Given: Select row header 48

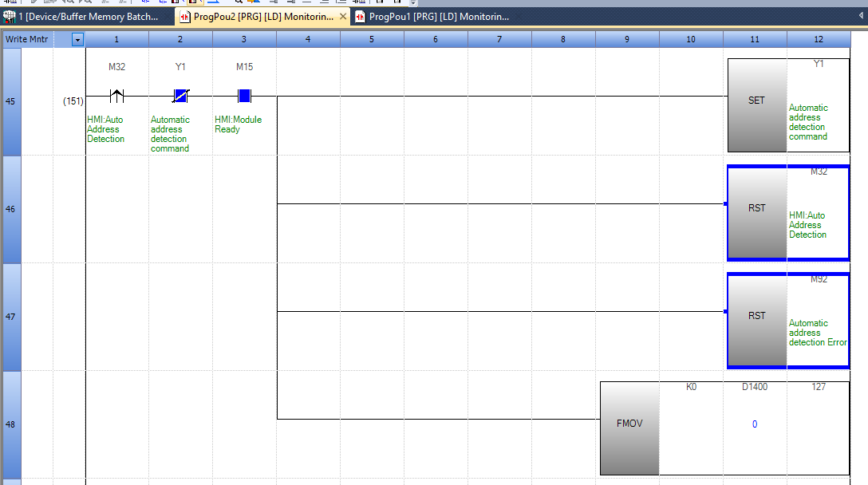Looking at the screenshot, I should click(12, 424).
